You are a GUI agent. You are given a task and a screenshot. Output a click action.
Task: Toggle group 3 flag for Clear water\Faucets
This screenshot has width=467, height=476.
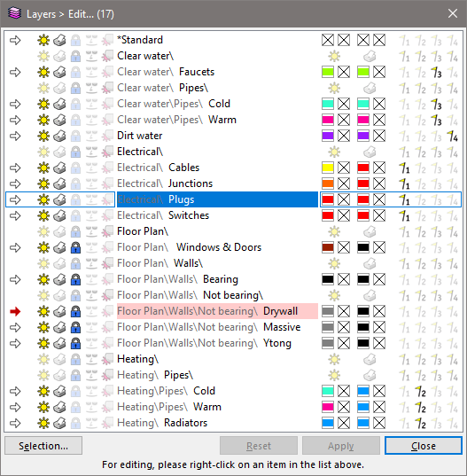[436, 73]
